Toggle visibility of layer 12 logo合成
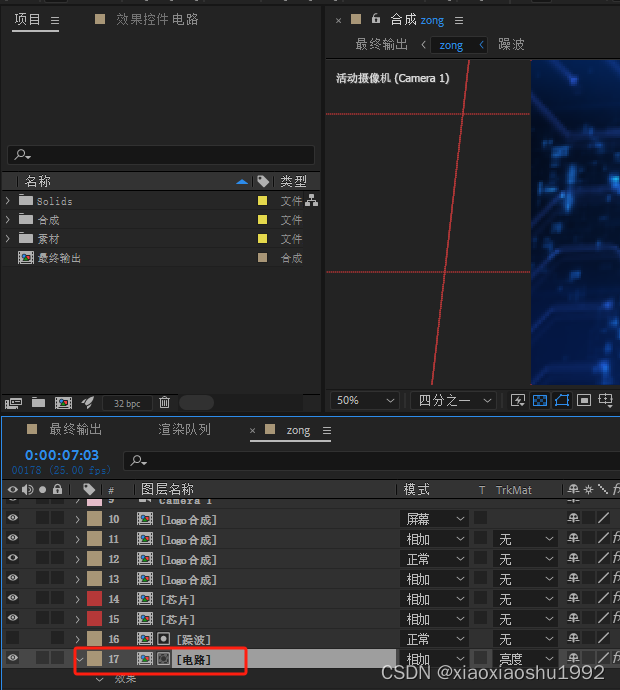The height and width of the screenshot is (690, 620). 13,558
